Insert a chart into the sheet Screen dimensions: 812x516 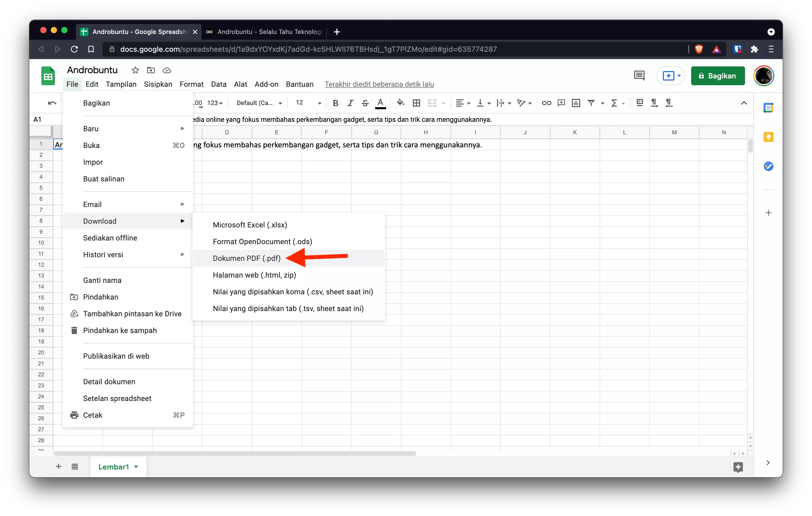(576, 103)
